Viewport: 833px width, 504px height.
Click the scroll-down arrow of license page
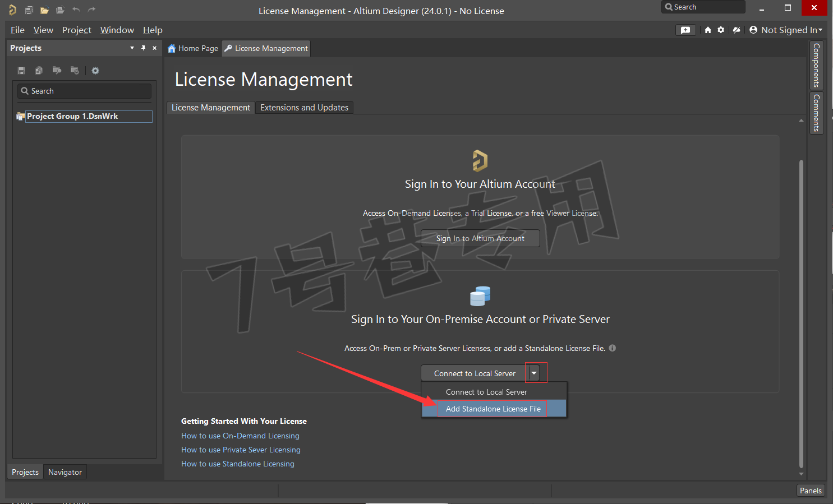point(801,474)
